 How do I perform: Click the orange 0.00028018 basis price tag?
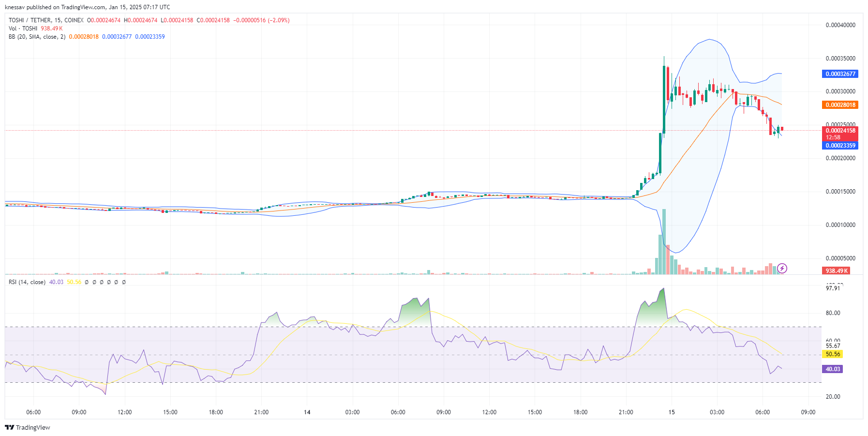click(x=840, y=105)
